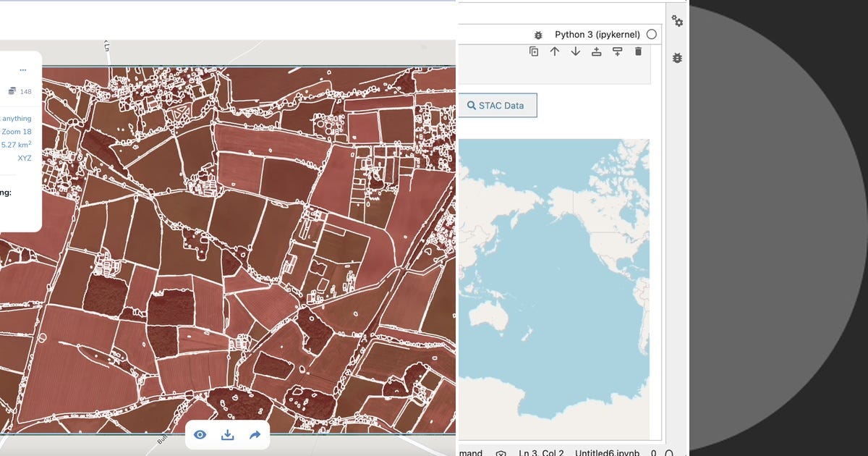Open the debugger with the bug icon
The height and width of the screenshot is (456, 868).
pyautogui.click(x=538, y=34)
